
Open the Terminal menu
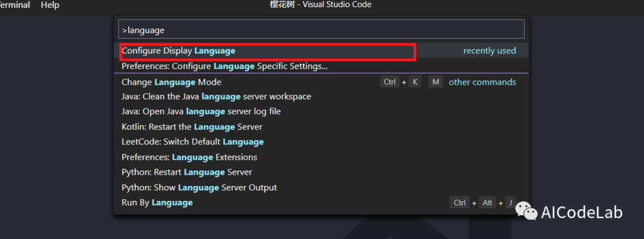pos(15,5)
